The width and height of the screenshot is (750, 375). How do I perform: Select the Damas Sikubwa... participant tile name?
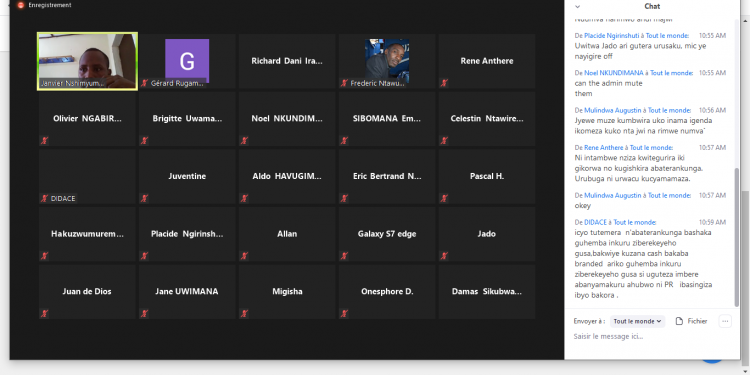[487, 291]
